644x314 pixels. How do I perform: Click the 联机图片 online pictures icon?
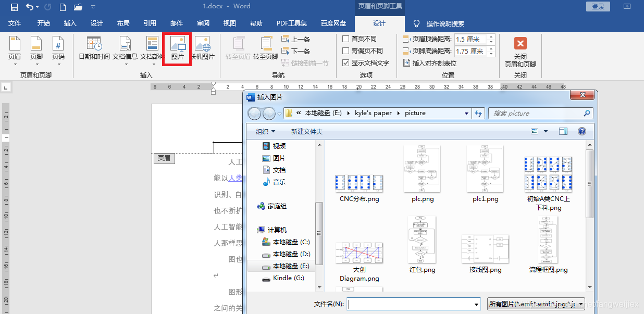(x=202, y=48)
